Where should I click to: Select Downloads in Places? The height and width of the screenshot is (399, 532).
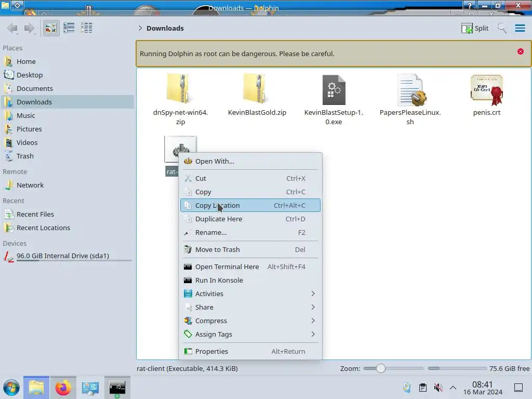(x=67, y=102)
